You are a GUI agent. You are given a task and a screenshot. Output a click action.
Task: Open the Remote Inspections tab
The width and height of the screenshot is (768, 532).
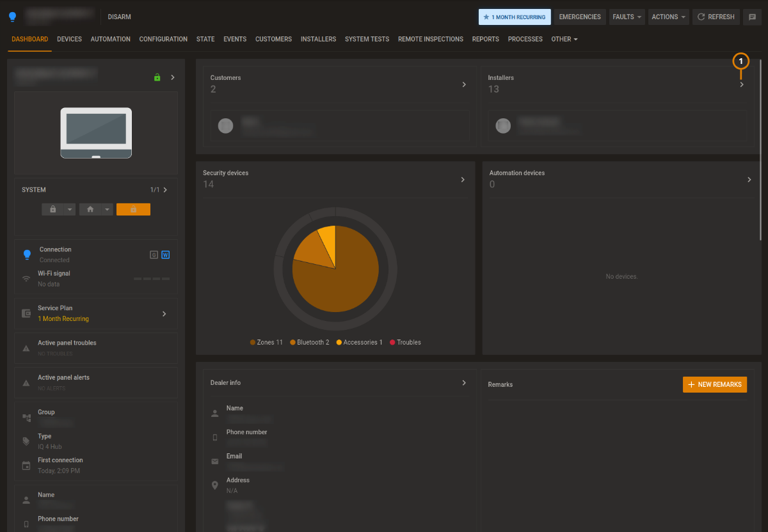point(430,39)
